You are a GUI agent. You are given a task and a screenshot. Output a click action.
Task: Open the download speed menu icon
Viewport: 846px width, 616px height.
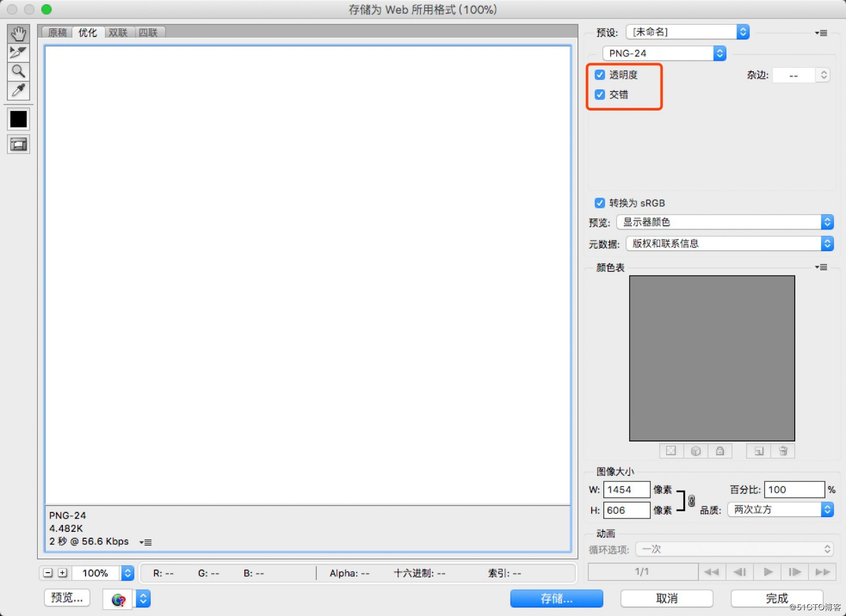point(145,543)
